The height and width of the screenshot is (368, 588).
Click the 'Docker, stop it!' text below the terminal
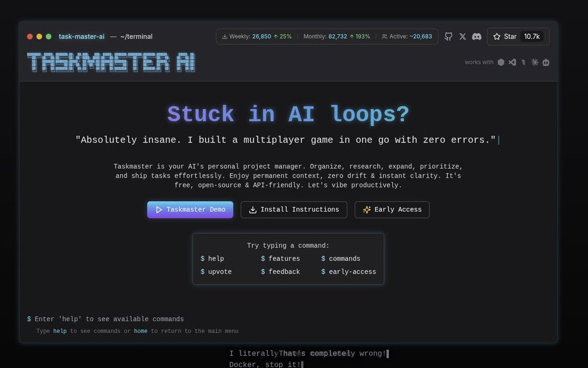pos(265,364)
